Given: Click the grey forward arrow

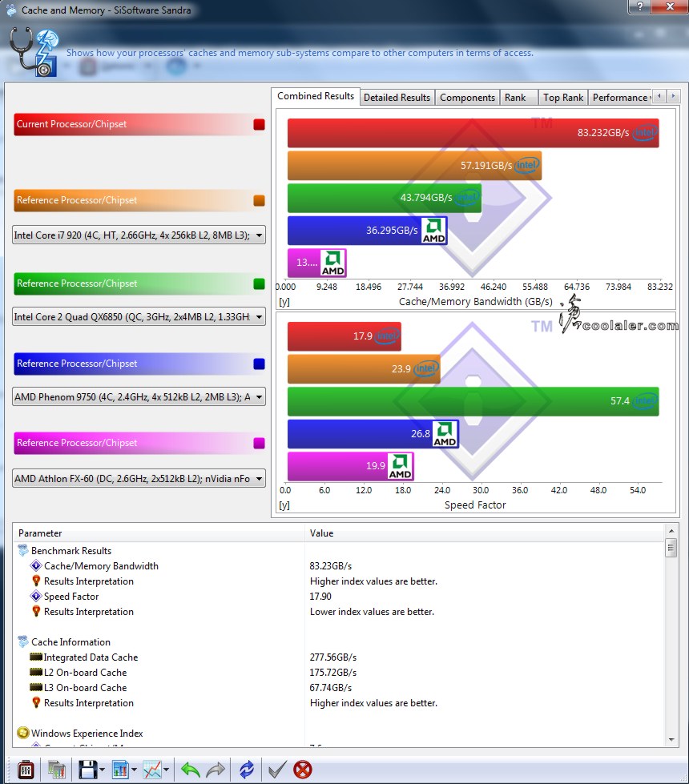Looking at the screenshot, I should 216,770.
